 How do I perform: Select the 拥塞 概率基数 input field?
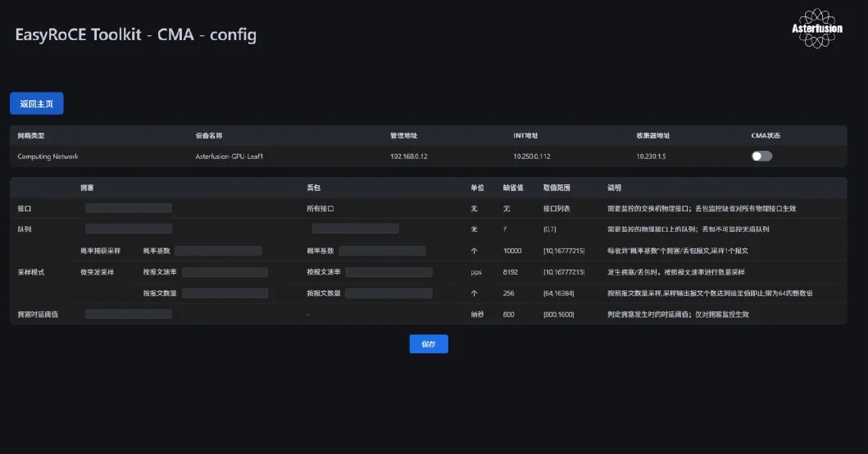pos(218,251)
